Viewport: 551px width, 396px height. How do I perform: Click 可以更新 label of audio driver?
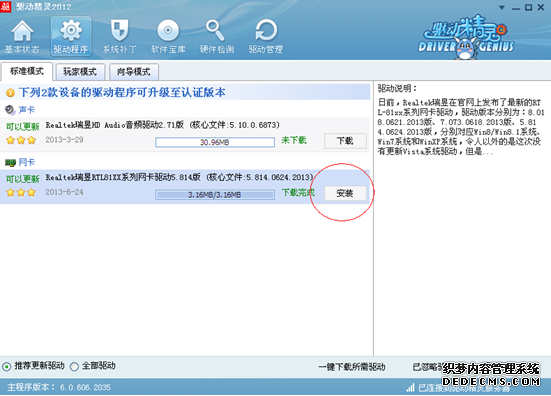(22, 126)
